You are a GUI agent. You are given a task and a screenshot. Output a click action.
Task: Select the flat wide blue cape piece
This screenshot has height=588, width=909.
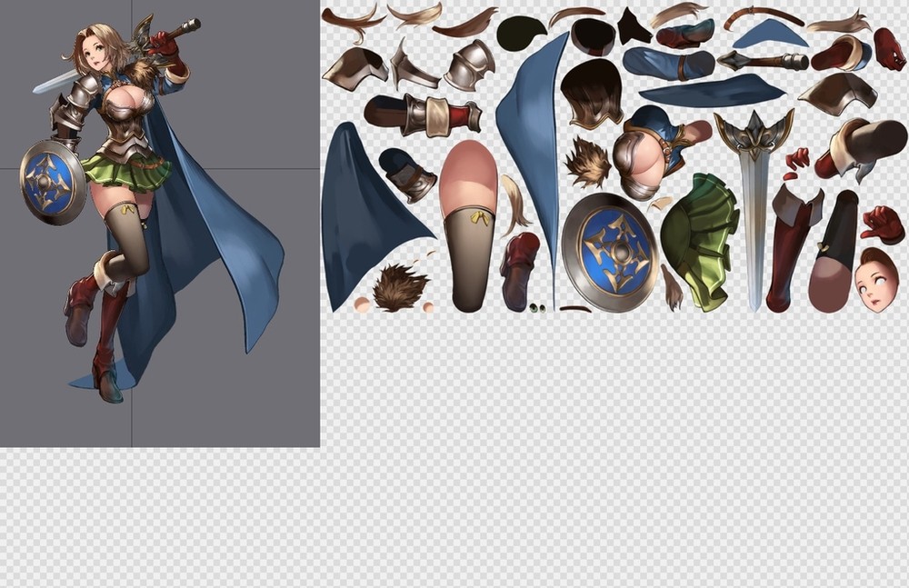pos(712,92)
